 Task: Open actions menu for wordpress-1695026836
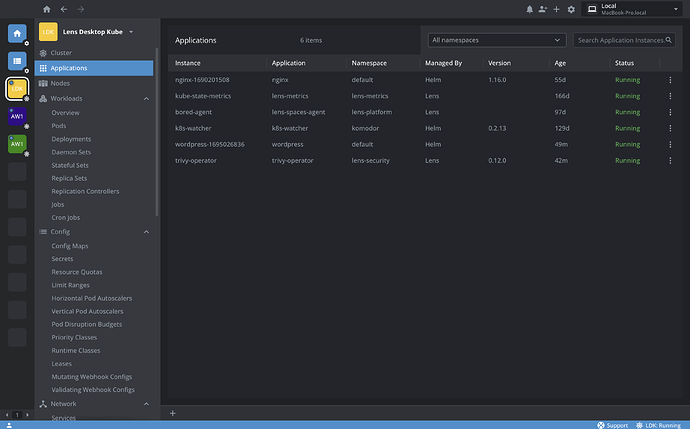point(670,144)
